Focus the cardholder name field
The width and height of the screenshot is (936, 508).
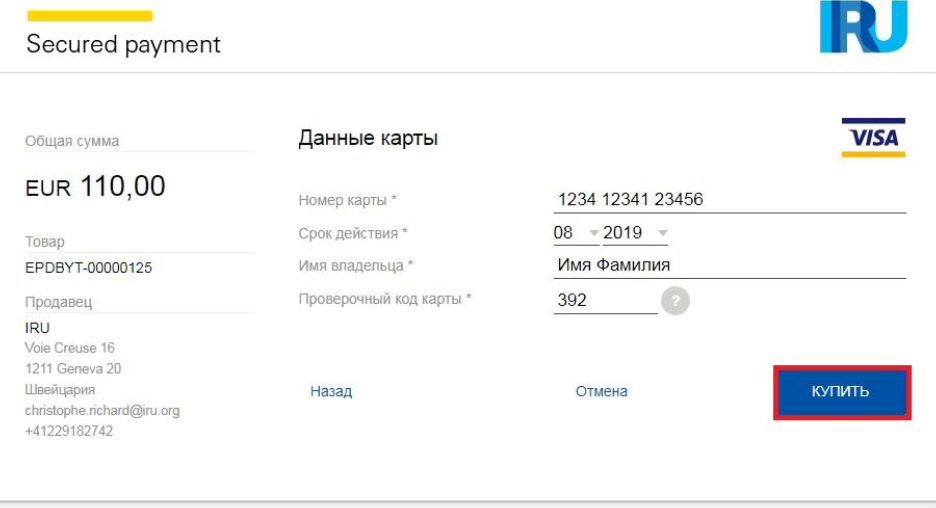point(729,266)
